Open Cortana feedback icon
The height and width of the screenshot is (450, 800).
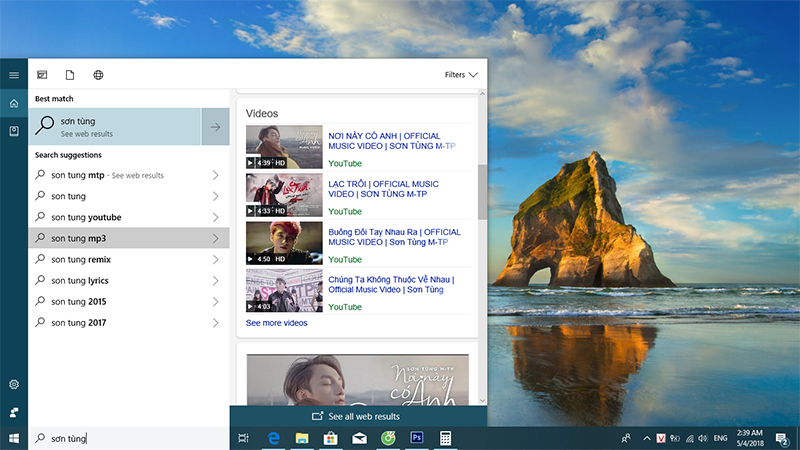(x=14, y=412)
